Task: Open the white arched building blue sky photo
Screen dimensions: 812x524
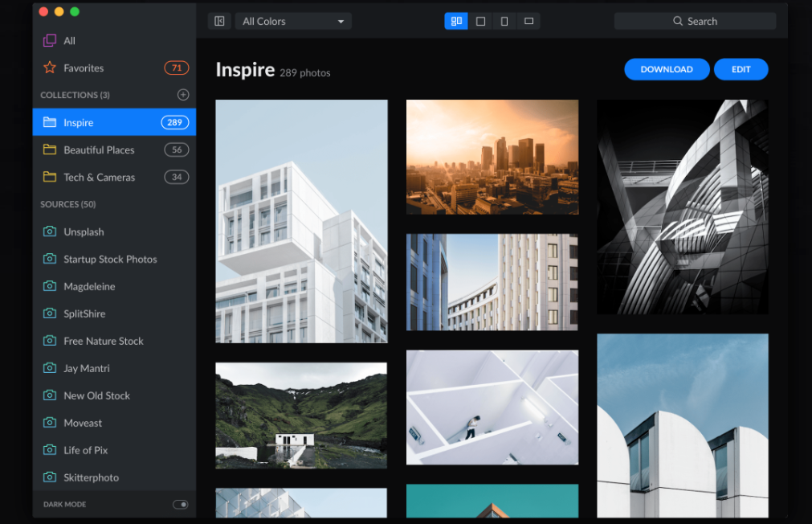Action: 683,425
